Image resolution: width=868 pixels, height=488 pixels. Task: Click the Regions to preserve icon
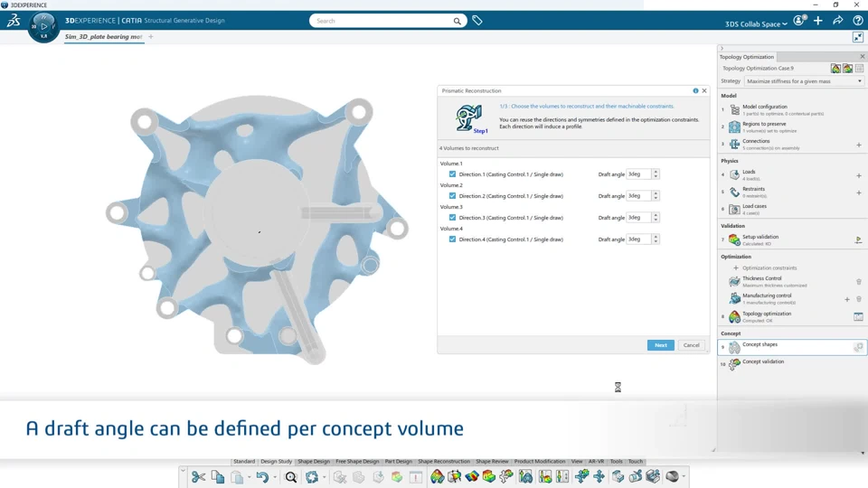click(734, 127)
